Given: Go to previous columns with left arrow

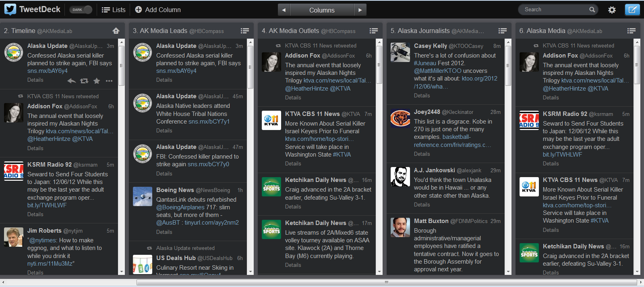Looking at the screenshot, I should click(284, 10).
